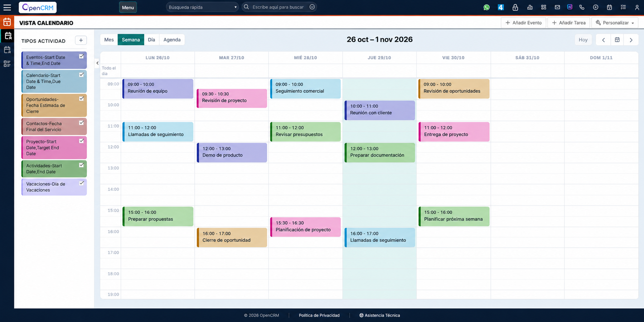Open the Preparar propuestas event
This screenshot has width=644, height=322.
158,216
